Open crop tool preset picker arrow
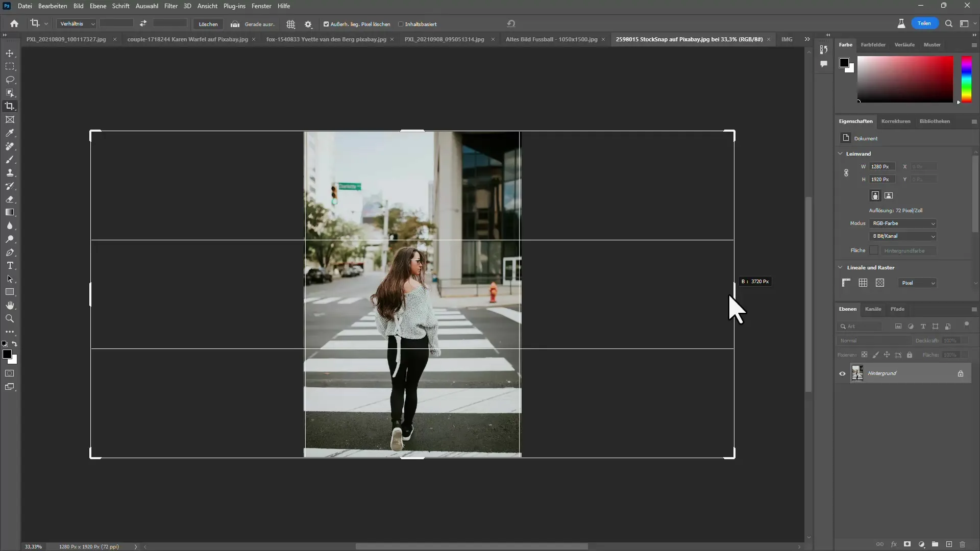Image resolution: width=980 pixels, height=551 pixels. pos(46,24)
